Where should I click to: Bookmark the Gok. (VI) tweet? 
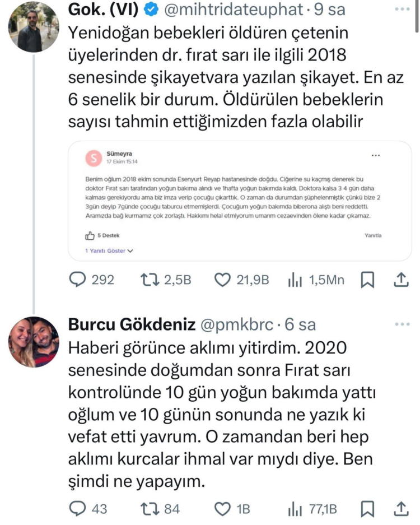[x=367, y=280]
